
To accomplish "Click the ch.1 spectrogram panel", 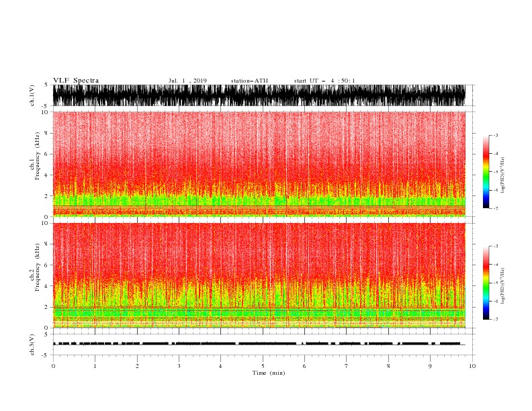I will [259, 164].
